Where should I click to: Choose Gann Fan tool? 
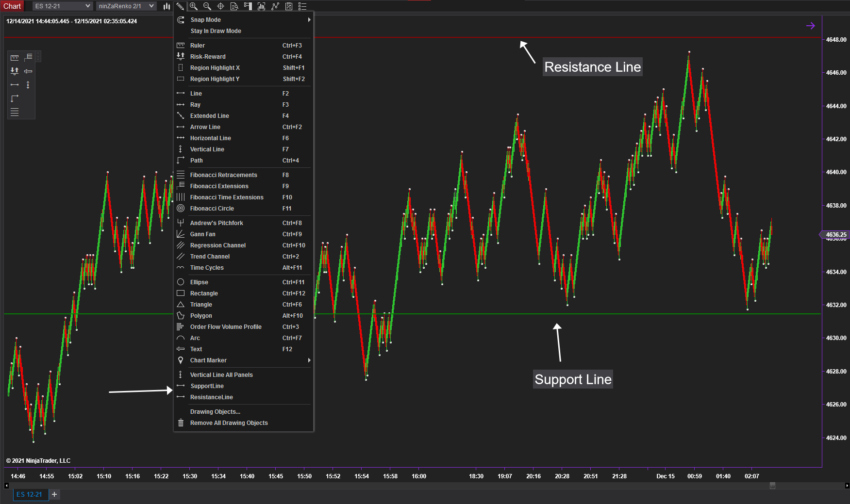click(244, 234)
